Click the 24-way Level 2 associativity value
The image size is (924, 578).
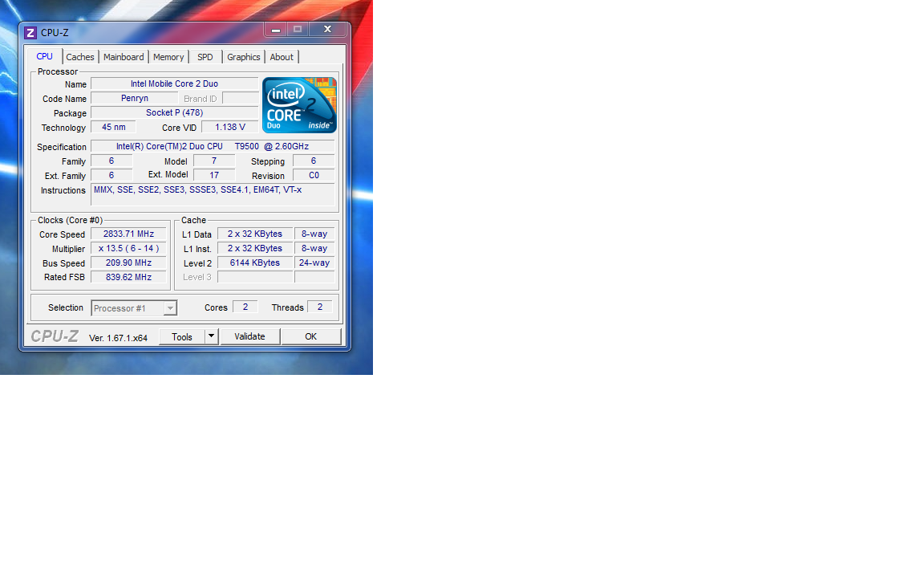coord(314,263)
